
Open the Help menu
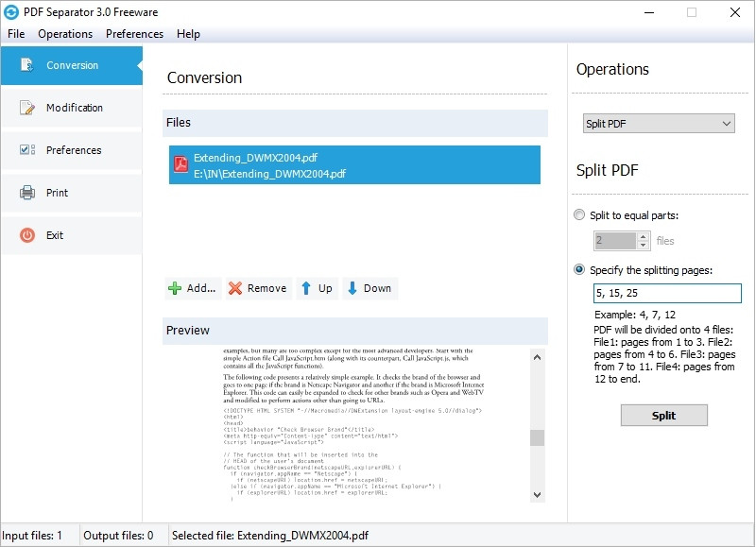point(188,34)
